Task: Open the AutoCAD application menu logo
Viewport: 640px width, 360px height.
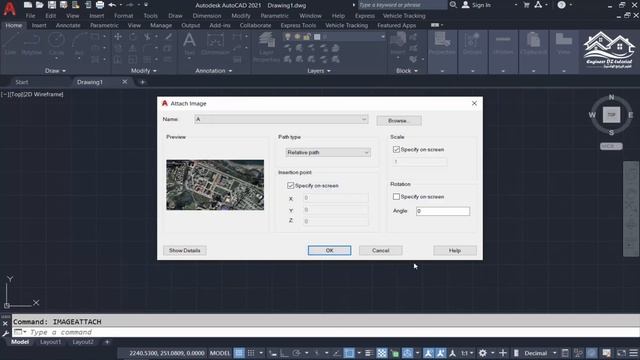Action: point(9,8)
